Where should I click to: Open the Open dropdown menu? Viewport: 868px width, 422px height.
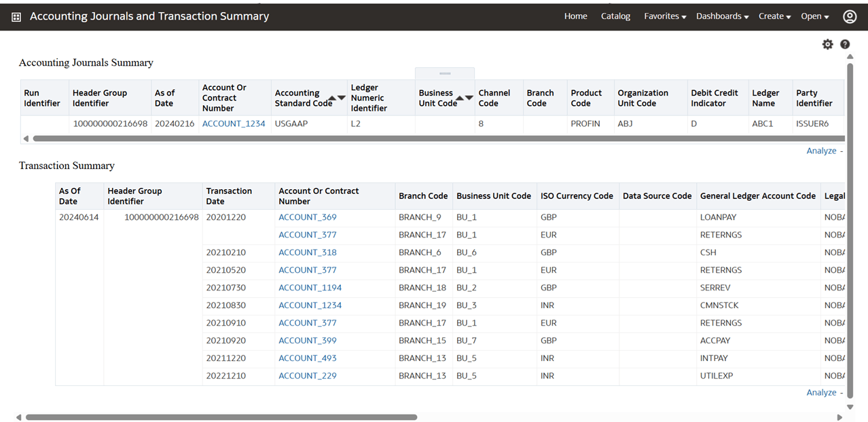814,16
